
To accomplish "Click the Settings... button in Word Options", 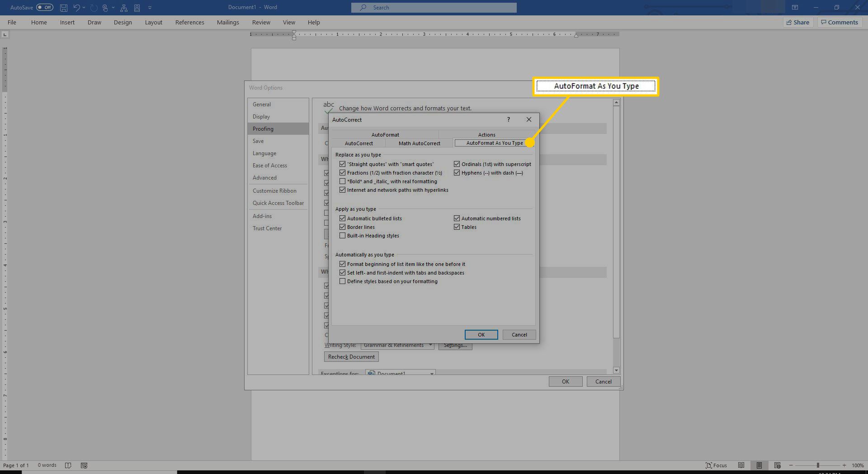I will (x=455, y=346).
